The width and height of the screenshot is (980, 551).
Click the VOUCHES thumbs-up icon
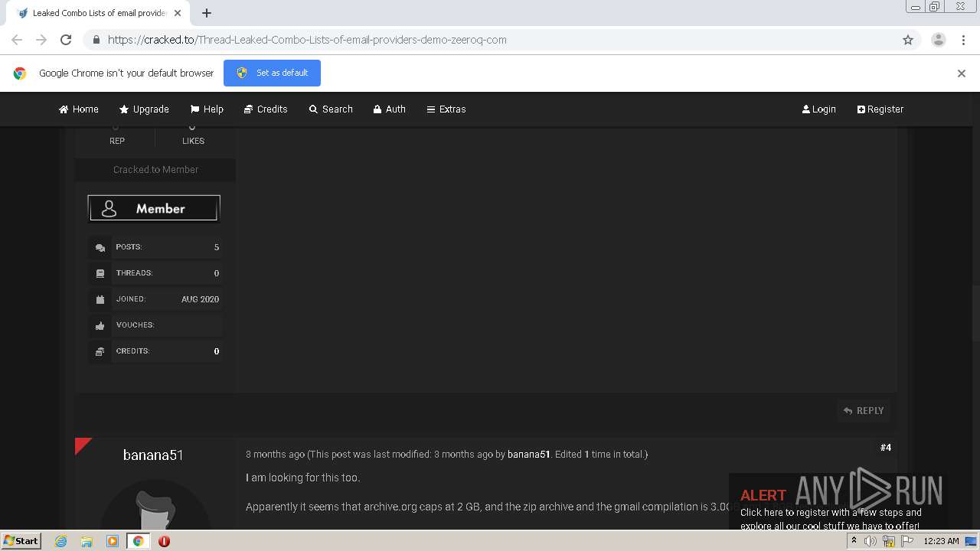[100, 326]
